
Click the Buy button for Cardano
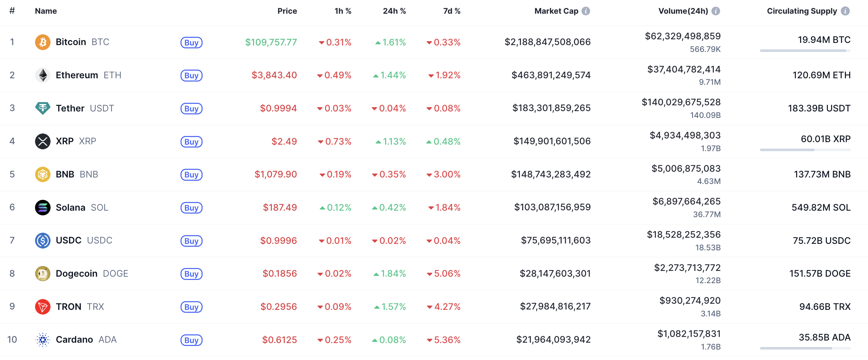tap(191, 340)
